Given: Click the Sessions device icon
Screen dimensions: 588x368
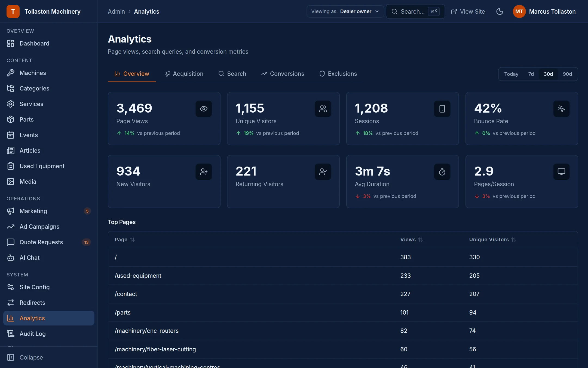Looking at the screenshot, I should click(x=442, y=109).
